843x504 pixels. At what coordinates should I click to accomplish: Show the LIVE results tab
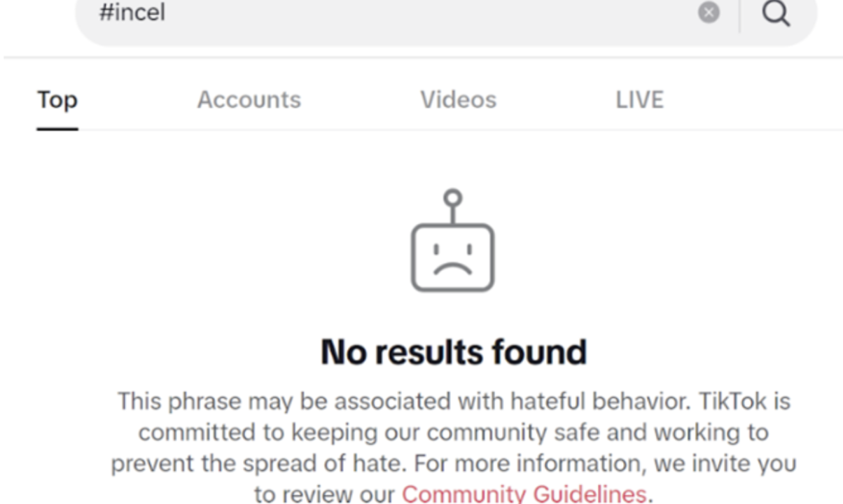(x=639, y=100)
